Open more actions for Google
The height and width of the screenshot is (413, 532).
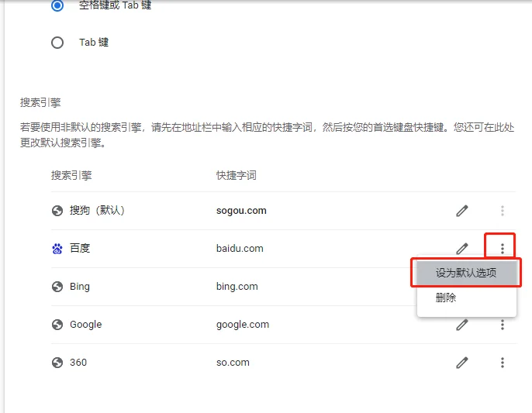503,325
